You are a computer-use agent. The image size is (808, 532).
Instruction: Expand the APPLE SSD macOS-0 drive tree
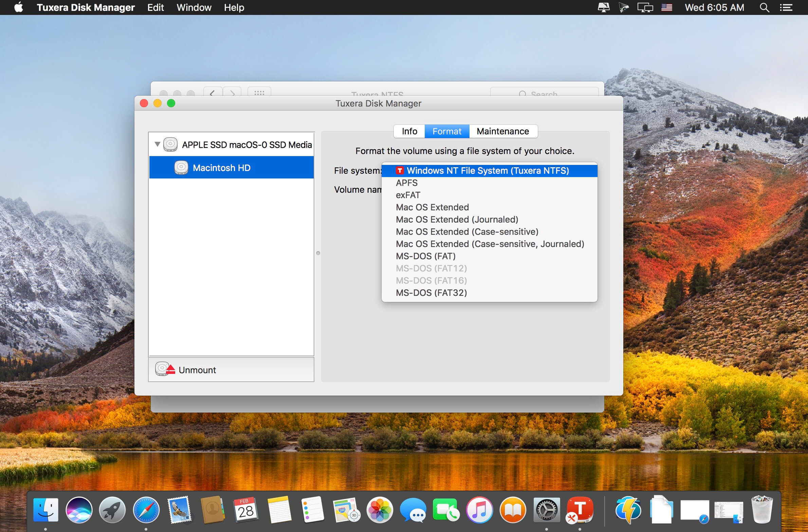point(156,144)
